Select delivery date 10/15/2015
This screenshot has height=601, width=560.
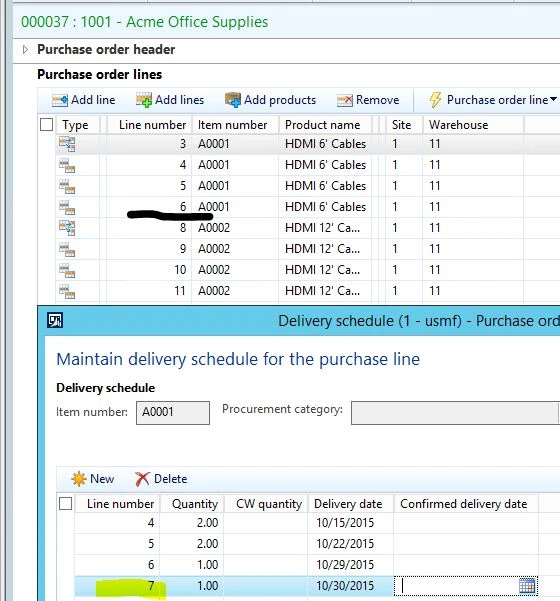[345, 523]
